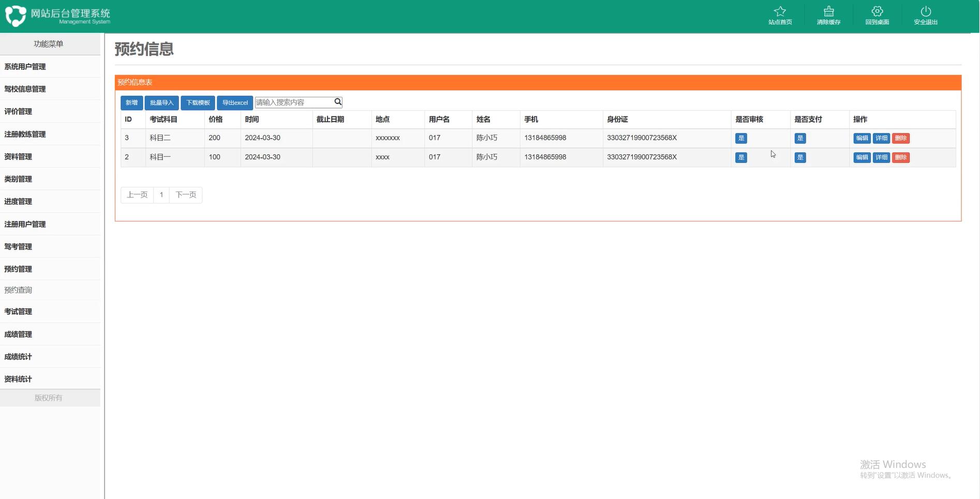Click the management system logo
980x499 pixels.
point(16,16)
